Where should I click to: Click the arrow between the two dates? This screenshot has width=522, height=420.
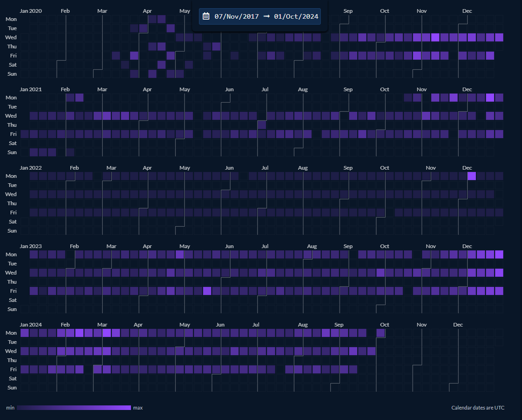266,16
